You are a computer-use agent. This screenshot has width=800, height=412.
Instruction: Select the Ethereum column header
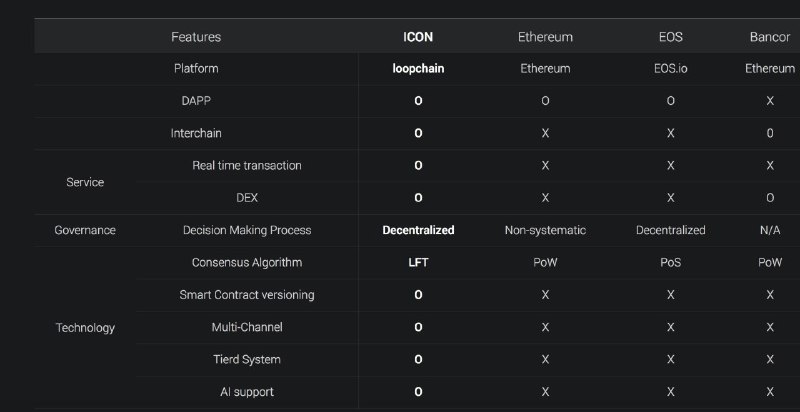pos(545,37)
